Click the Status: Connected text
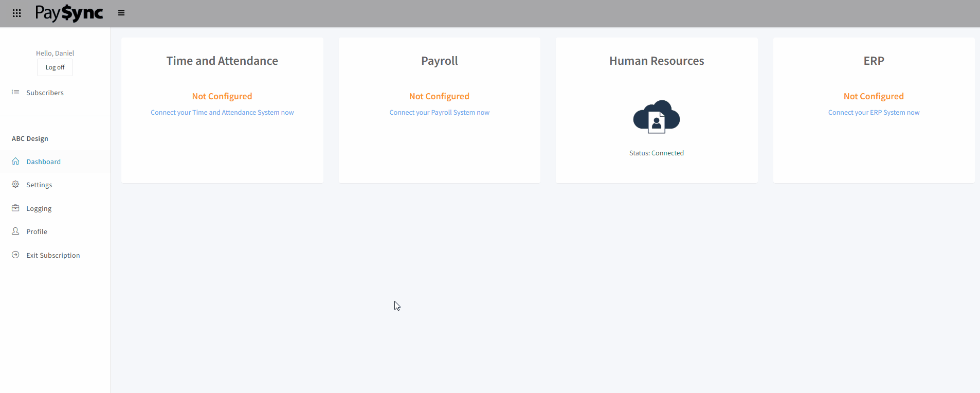 point(657,153)
